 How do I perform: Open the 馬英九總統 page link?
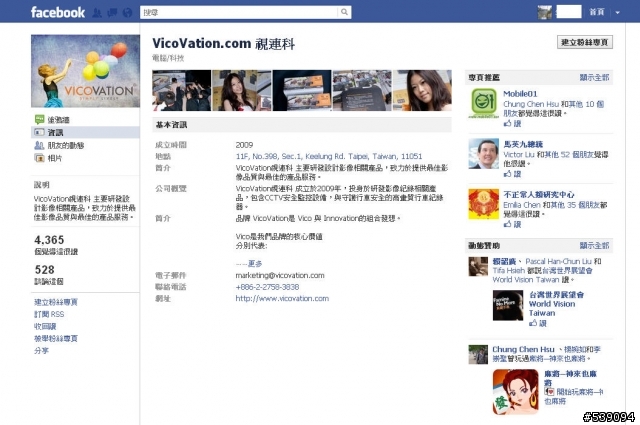(523, 144)
